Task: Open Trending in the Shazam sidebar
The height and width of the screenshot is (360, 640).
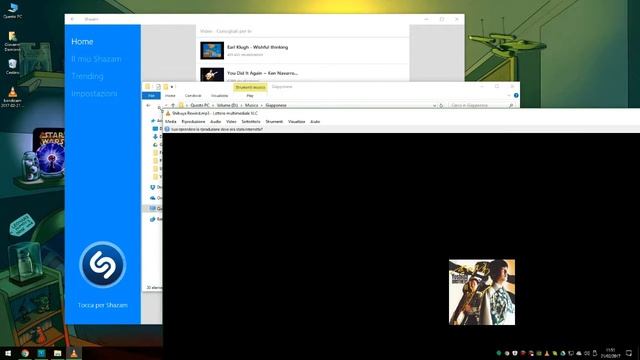Action: [x=87, y=76]
